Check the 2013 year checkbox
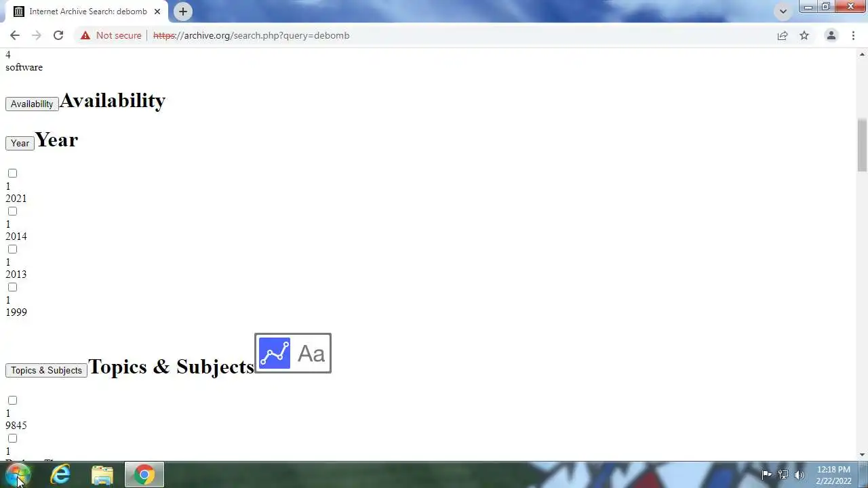Screen dimensions: 868x488 click(12, 249)
